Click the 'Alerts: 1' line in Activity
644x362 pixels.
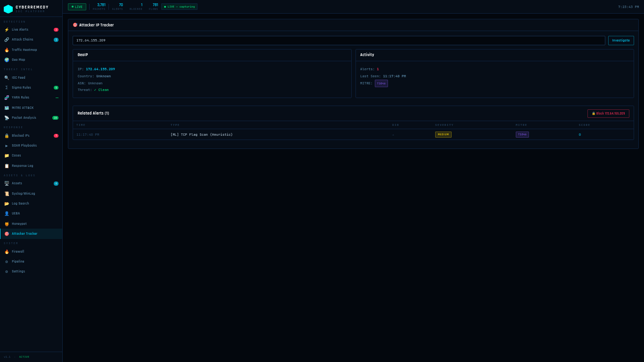(x=370, y=69)
